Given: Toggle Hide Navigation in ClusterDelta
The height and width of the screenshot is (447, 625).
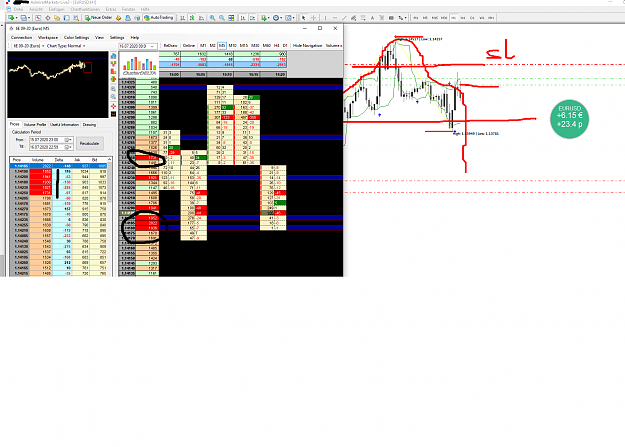Looking at the screenshot, I should (307, 46).
